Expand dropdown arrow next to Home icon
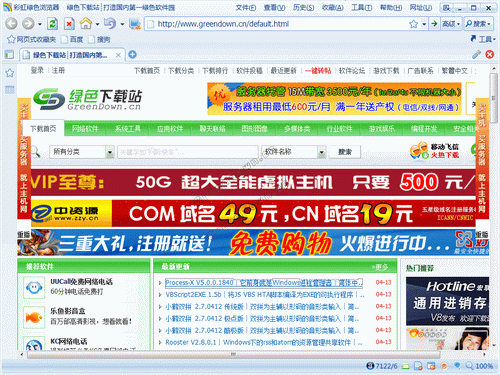 [x=97, y=24]
